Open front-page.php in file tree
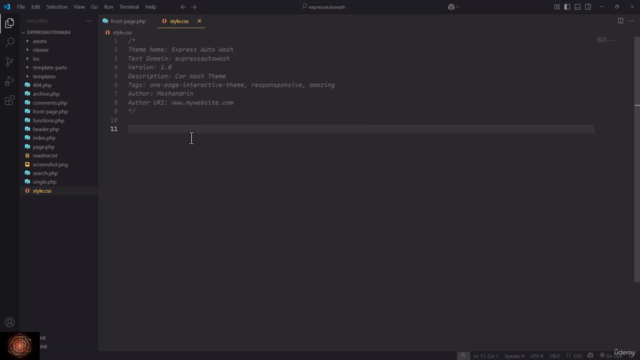 50,111
